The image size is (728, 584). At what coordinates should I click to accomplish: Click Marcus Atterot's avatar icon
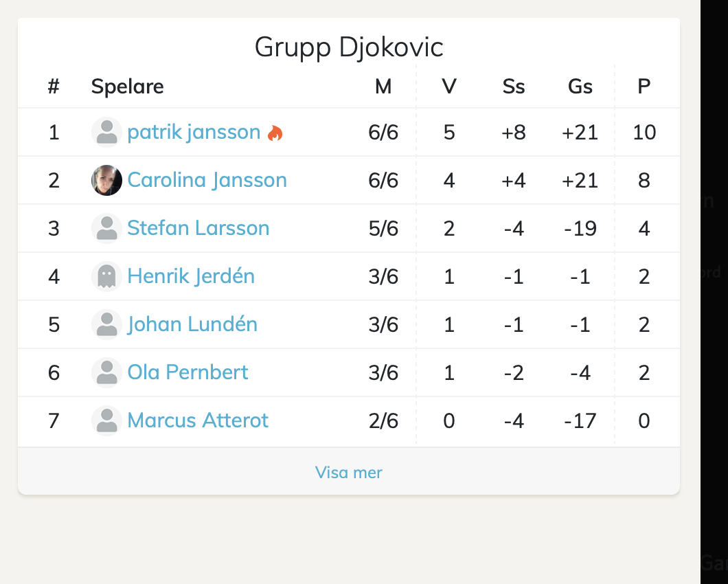point(106,420)
